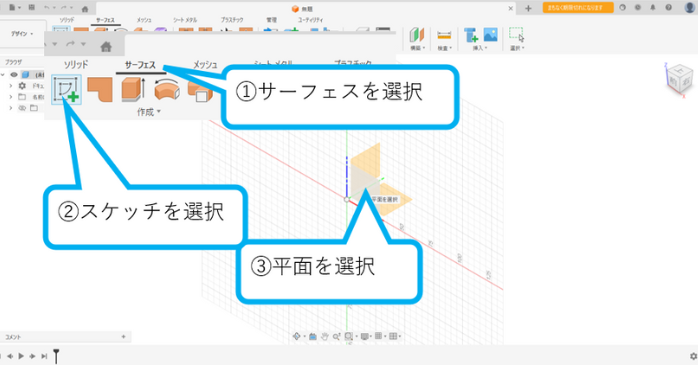Viewport: 698px width, 365px height.
Task: Click the Save icon in title bar
Action: pyautogui.click(x=32, y=8)
